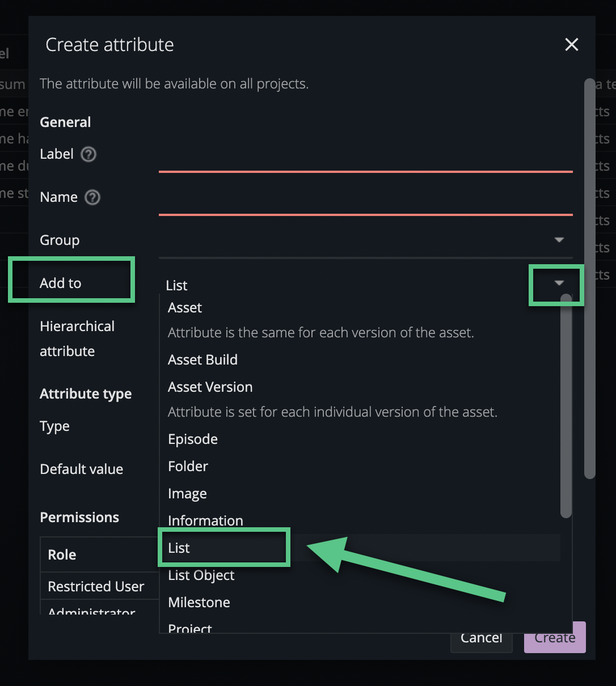Select the Image entity option
This screenshot has width=616, height=686.
187,493
